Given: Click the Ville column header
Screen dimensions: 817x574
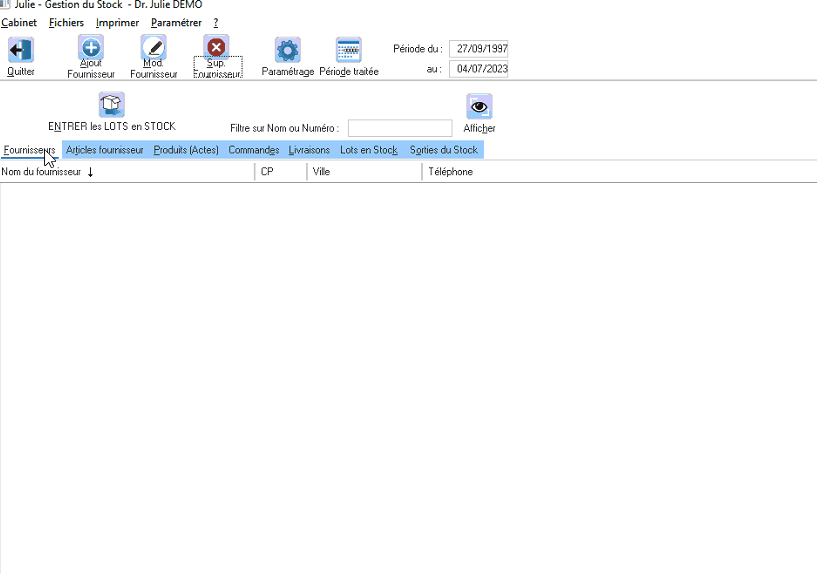Looking at the screenshot, I should point(364,171).
